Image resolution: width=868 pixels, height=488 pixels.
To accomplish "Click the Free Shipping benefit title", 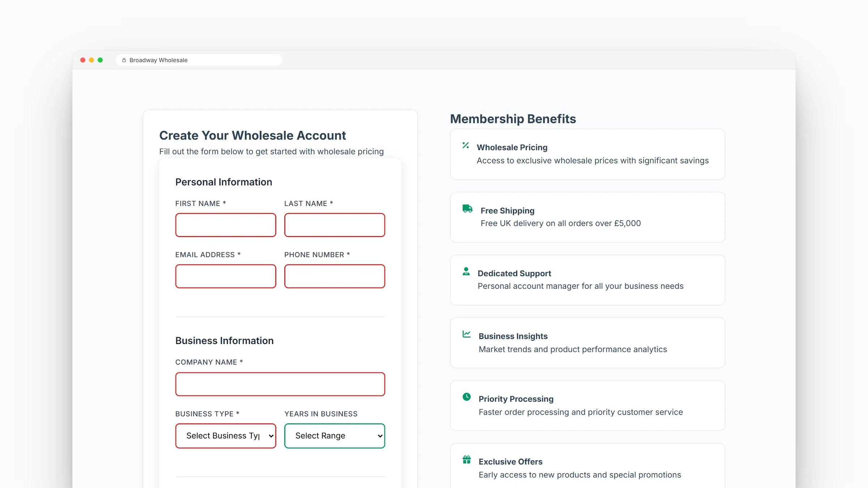I will [x=507, y=211].
